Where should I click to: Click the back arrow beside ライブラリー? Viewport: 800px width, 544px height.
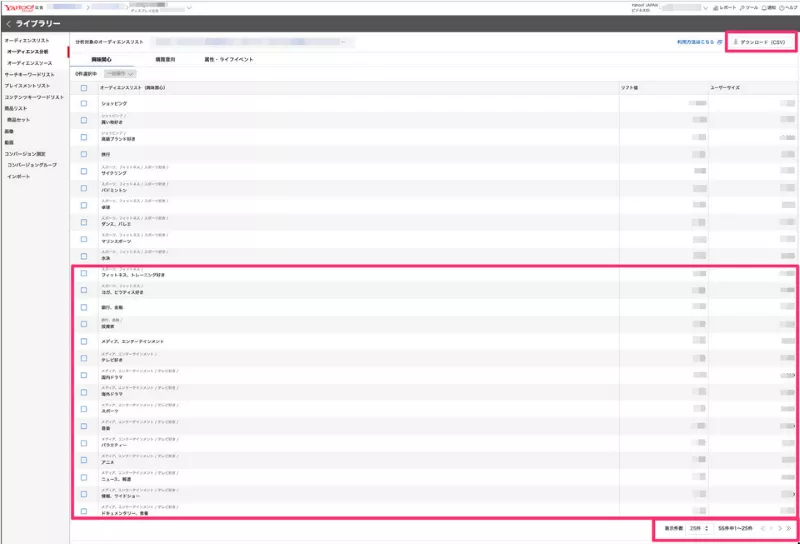tap(8, 22)
